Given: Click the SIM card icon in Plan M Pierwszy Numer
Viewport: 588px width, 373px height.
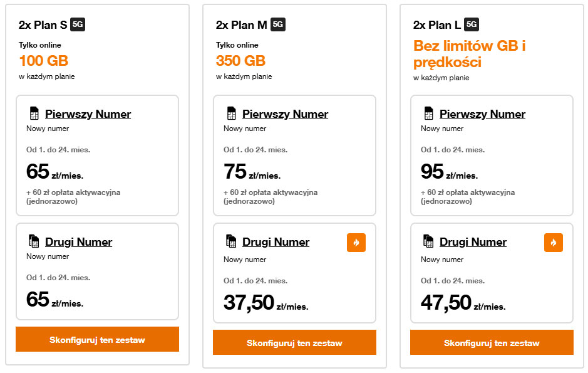Looking at the screenshot, I should pyautogui.click(x=231, y=113).
